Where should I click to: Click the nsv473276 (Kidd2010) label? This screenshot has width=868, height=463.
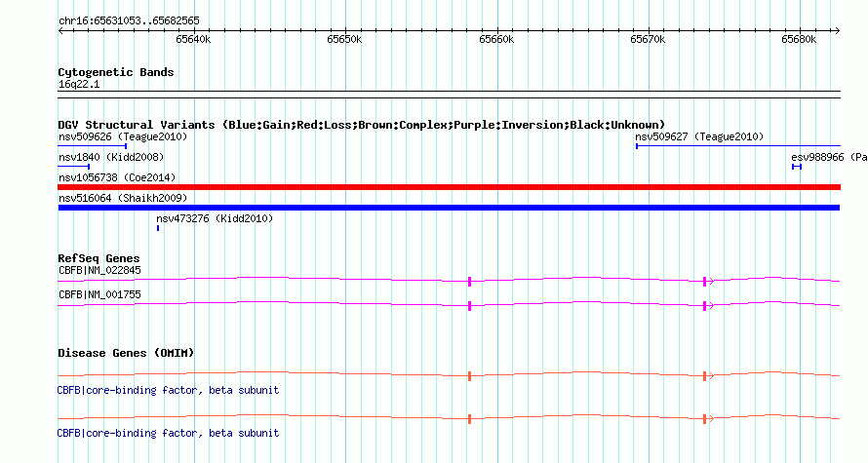[x=215, y=218]
